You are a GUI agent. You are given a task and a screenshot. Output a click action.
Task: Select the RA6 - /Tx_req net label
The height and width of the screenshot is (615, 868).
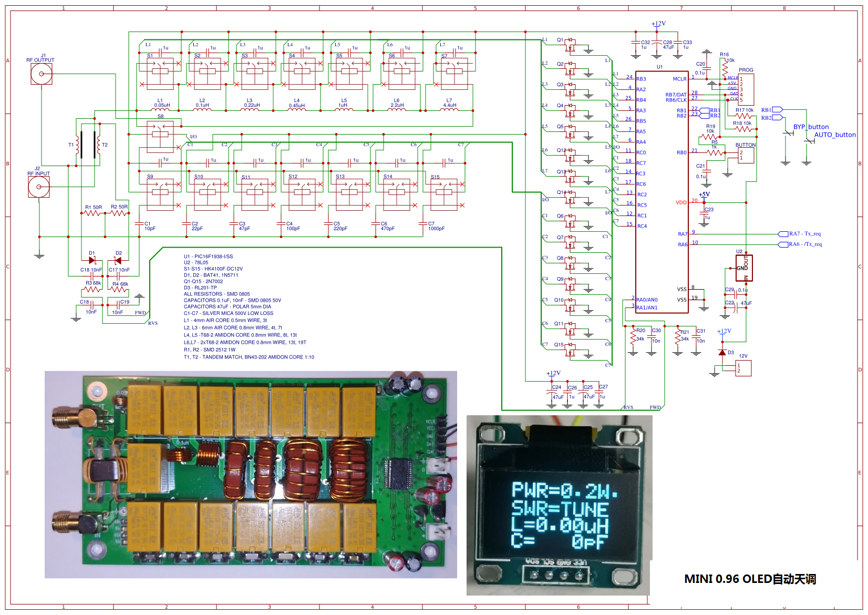click(805, 244)
